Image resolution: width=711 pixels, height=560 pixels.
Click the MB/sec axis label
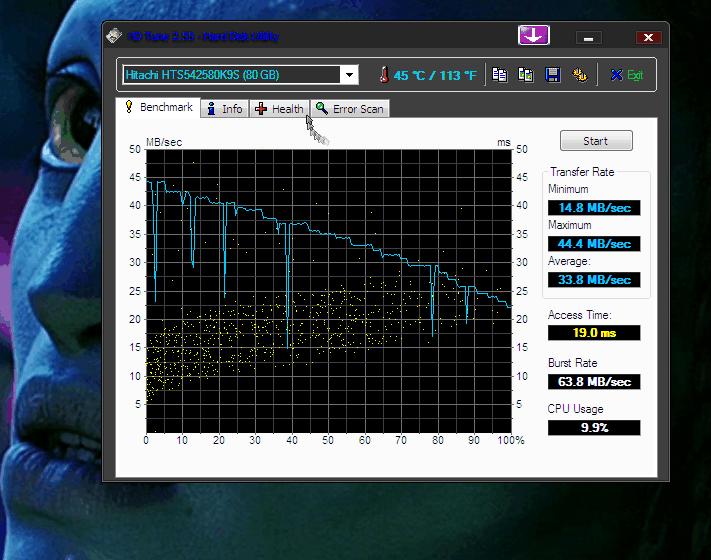[164, 142]
